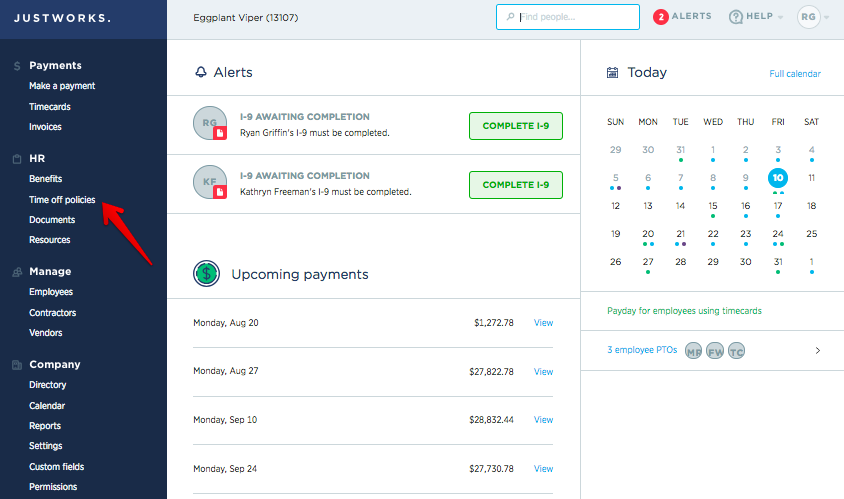The width and height of the screenshot is (844, 499).
Task: Click the bell icon next to Alerts heading
Action: [201, 72]
